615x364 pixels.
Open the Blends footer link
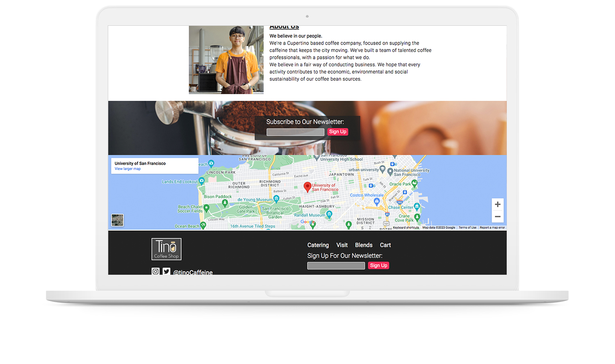pyautogui.click(x=364, y=245)
